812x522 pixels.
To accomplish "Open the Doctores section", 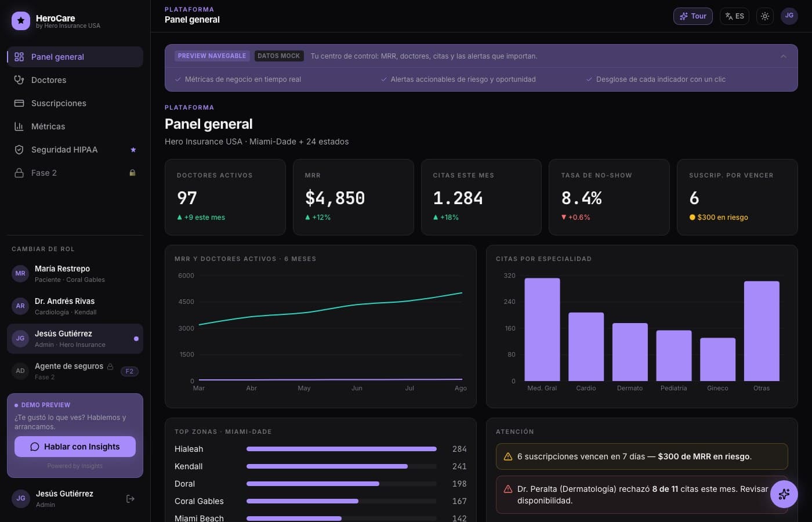I will pos(75,80).
